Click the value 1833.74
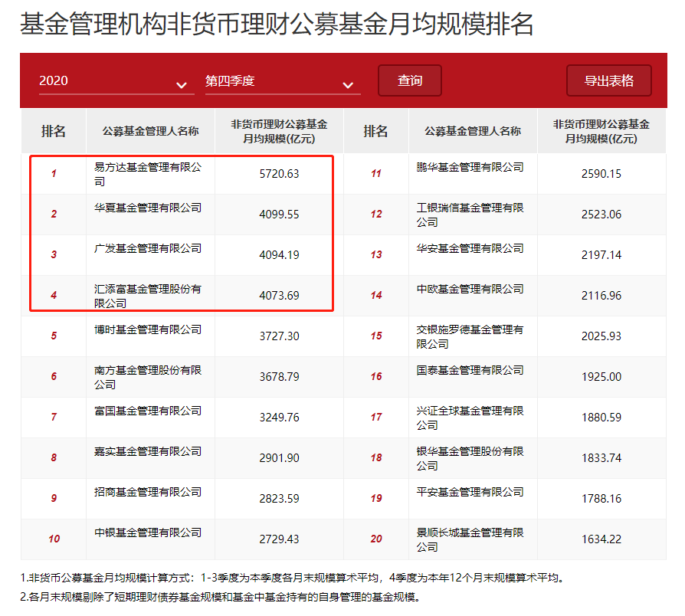The height and width of the screenshot is (616, 685). [x=601, y=458]
